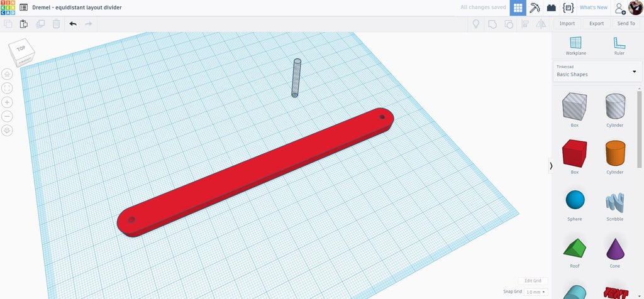Select the Ruler tool

pos(619,45)
